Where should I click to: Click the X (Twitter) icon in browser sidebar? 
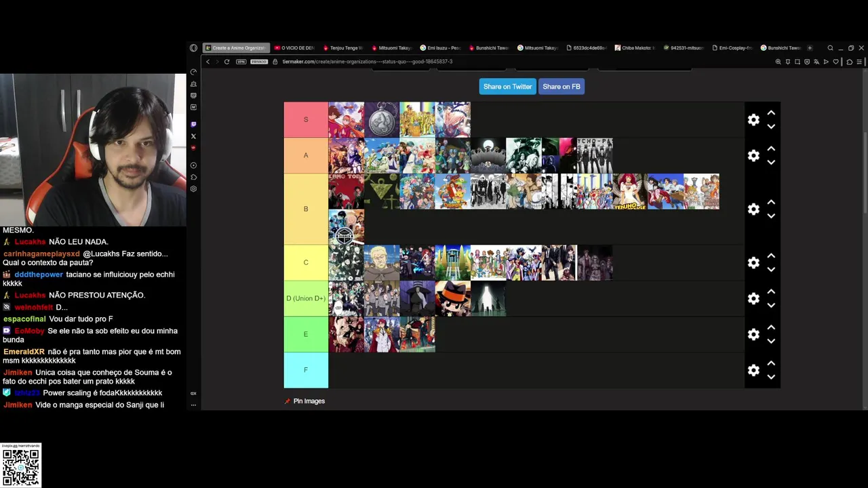coord(193,136)
